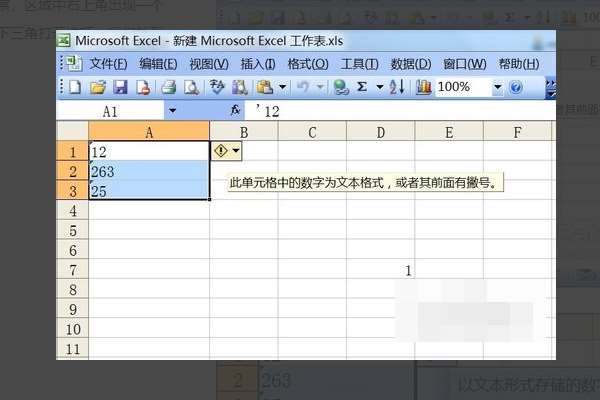Click the Open file folder icon
This screenshot has height=400, width=600.
pos(98,87)
